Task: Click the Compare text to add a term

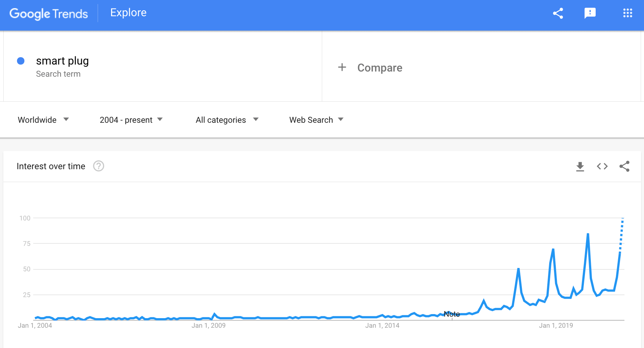Action: (x=380, y=68)
